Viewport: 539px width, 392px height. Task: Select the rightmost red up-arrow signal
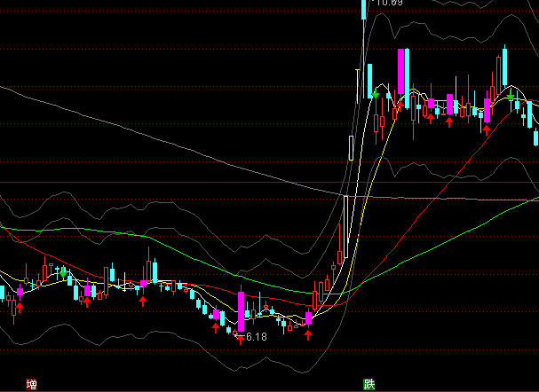[x=487, y=129]
